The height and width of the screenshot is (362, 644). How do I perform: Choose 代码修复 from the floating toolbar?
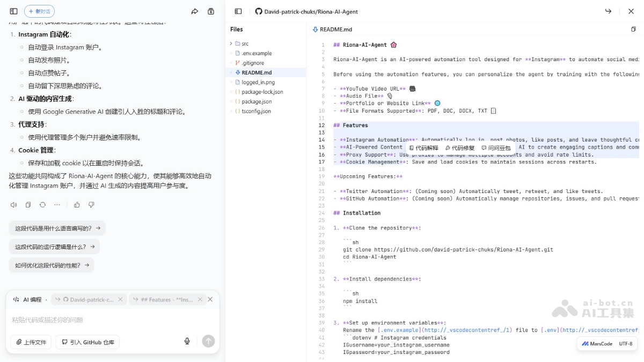pos(460,148)
